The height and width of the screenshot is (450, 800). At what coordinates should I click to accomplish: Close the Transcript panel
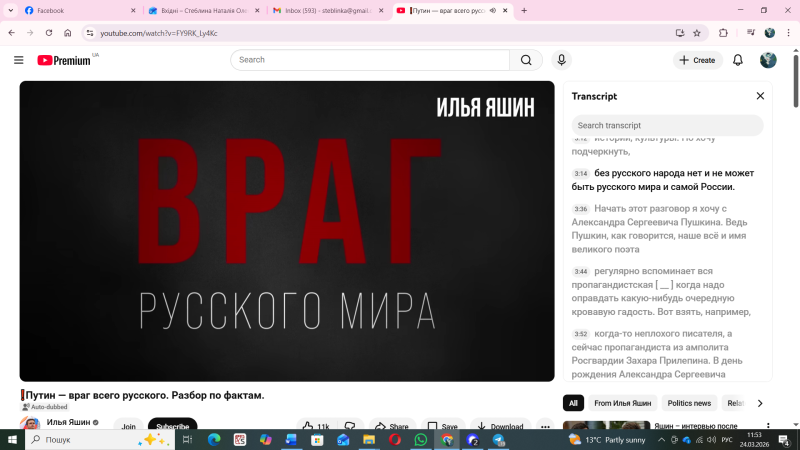(x=760, y=96)
